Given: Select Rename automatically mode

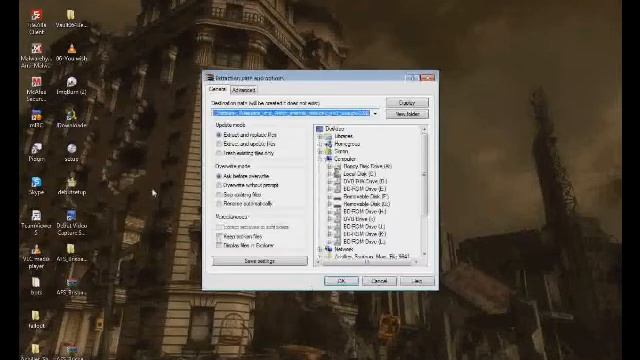Looking at the screenshot, I should pyautogui.click(x=244, y=204).
